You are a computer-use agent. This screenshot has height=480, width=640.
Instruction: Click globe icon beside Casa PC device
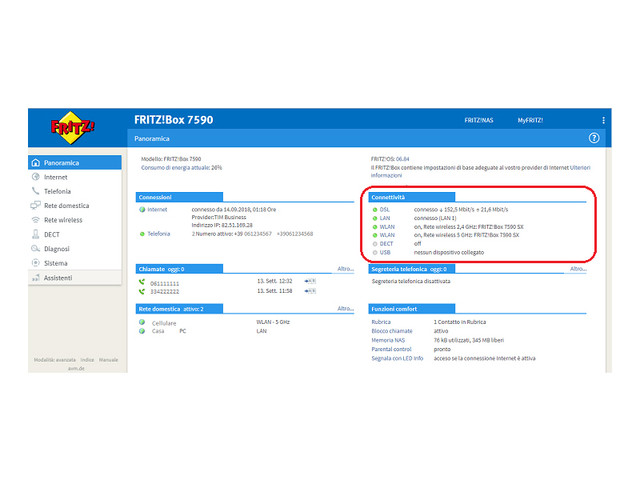tap(142, 331)
